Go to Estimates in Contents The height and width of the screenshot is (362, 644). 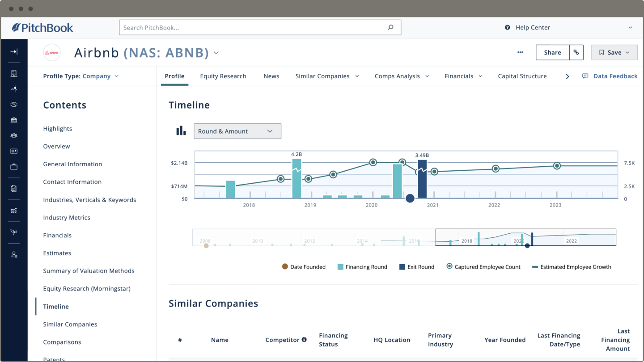pos(57,253)
